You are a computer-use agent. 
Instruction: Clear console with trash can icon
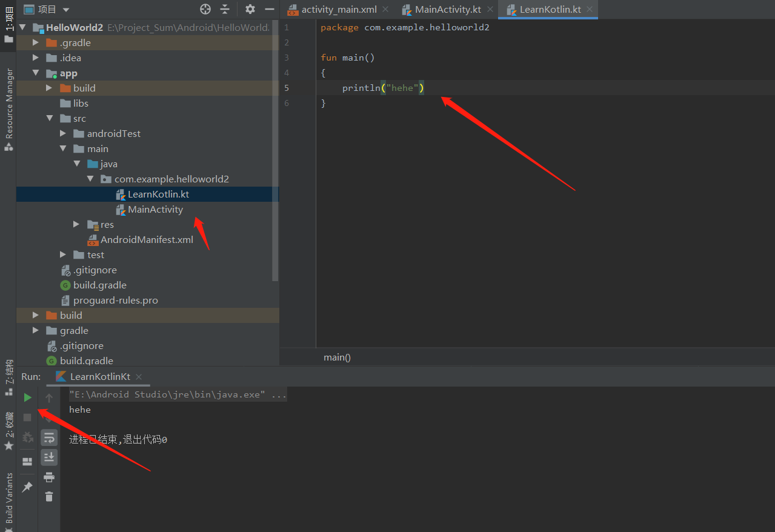[x=49, y=496]
